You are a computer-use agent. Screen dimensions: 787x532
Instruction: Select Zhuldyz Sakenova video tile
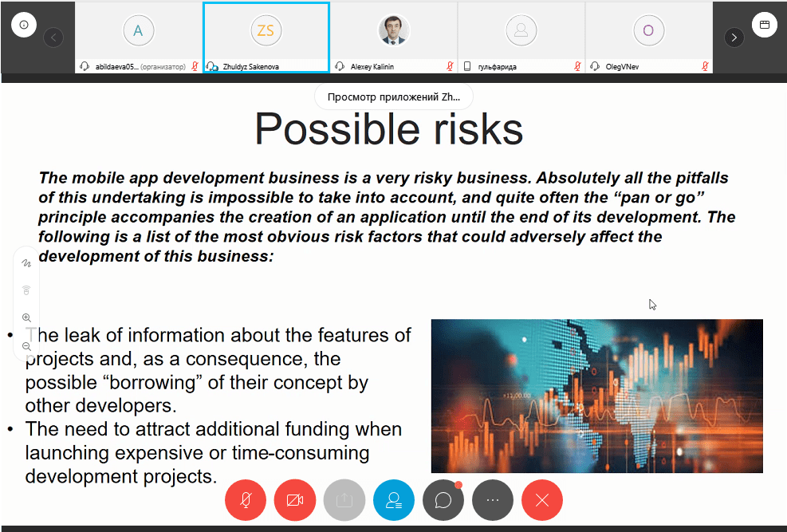coord(266,37)
